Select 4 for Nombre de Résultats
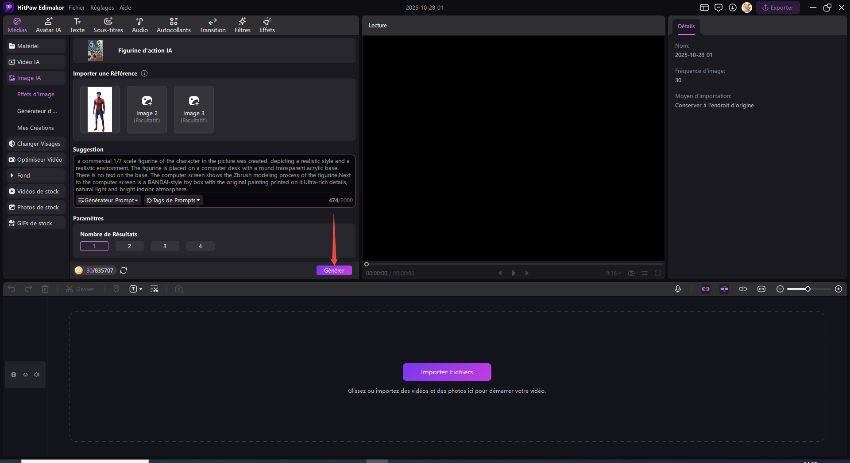This screenshot has height=463, width=850. [200, 246]
